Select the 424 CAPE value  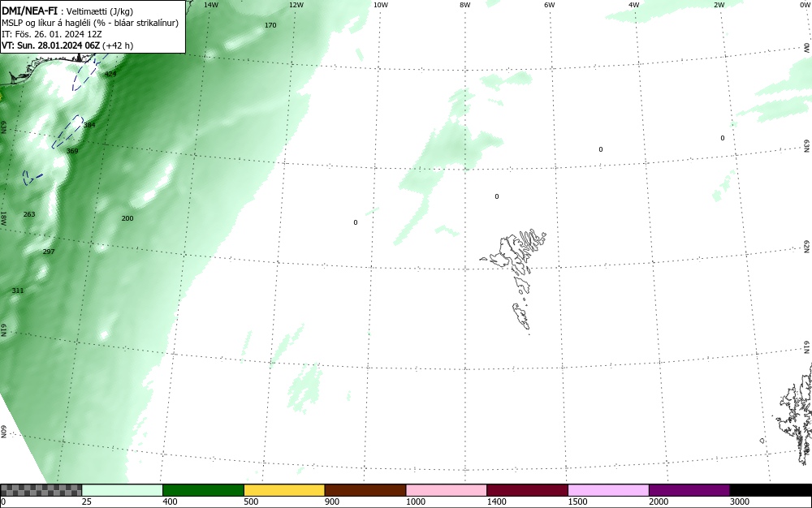[110, 74]
